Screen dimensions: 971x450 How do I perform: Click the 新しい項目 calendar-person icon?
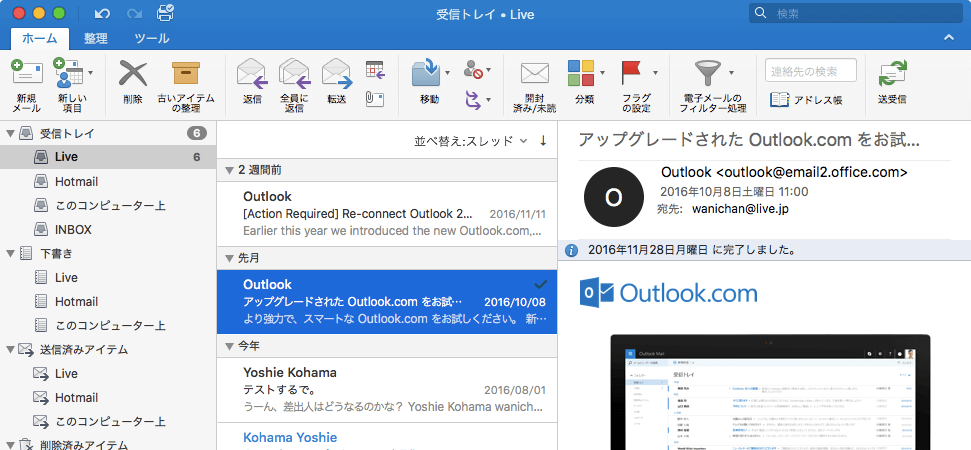(x=68, y=73)
